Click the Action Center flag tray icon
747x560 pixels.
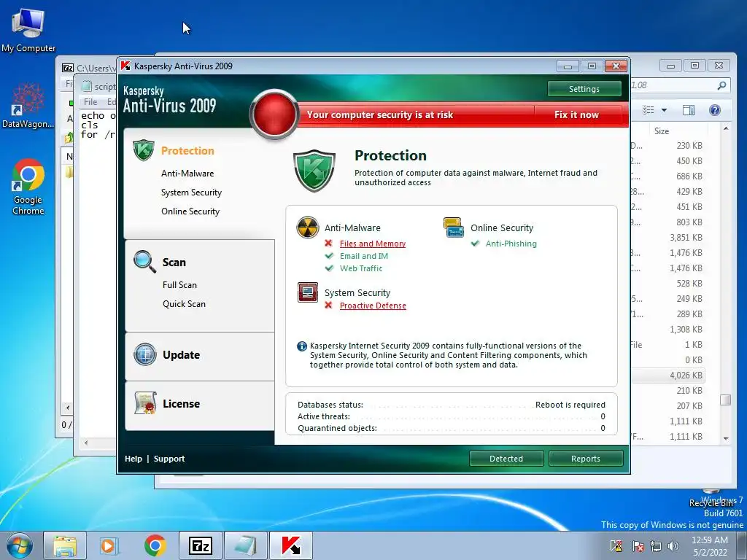pyautogui.click(x=638, y=546)
